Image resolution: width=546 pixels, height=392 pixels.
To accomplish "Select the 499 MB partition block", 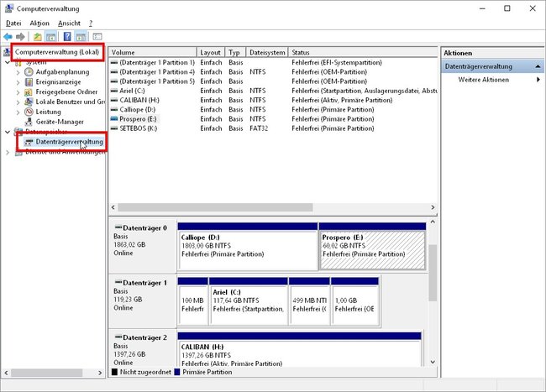I will tap(309, 301).
